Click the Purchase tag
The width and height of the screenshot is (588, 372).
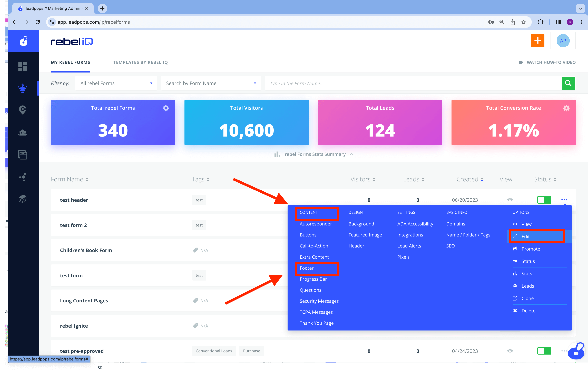pos(251,351)
